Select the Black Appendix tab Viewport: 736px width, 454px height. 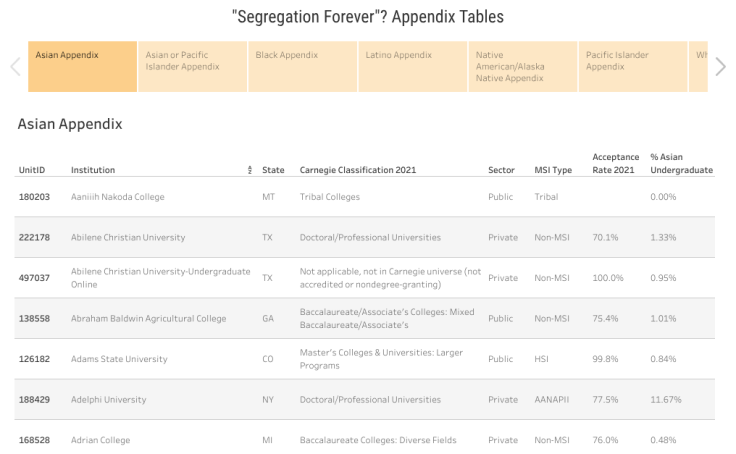pos(302,67)
